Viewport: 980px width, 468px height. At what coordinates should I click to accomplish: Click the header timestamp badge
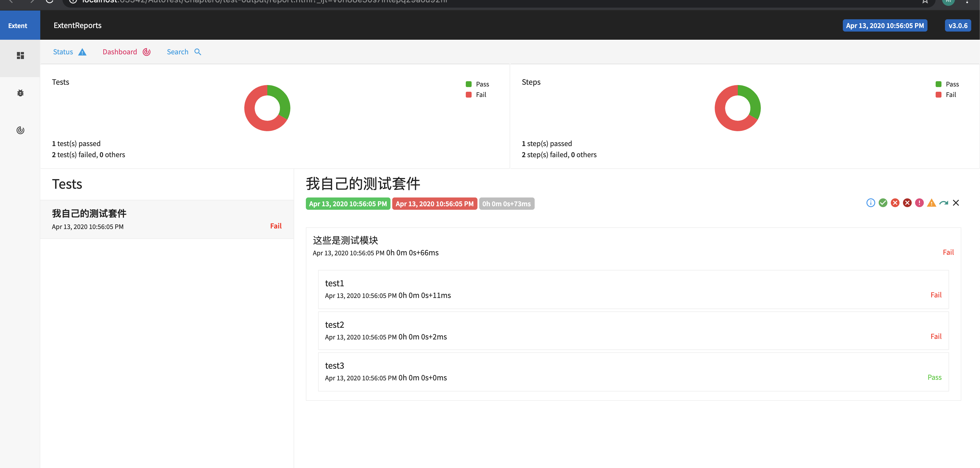tap(885, 25)
